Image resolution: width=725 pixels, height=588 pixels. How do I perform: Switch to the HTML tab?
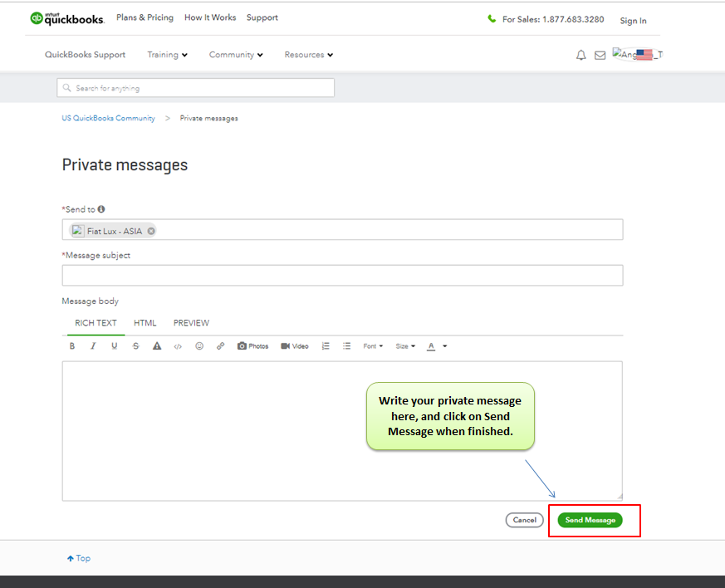coord(145,323)
